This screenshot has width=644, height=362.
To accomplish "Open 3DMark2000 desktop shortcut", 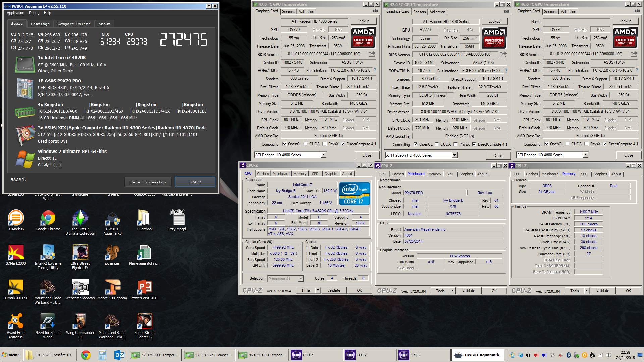I will [16, 255].
